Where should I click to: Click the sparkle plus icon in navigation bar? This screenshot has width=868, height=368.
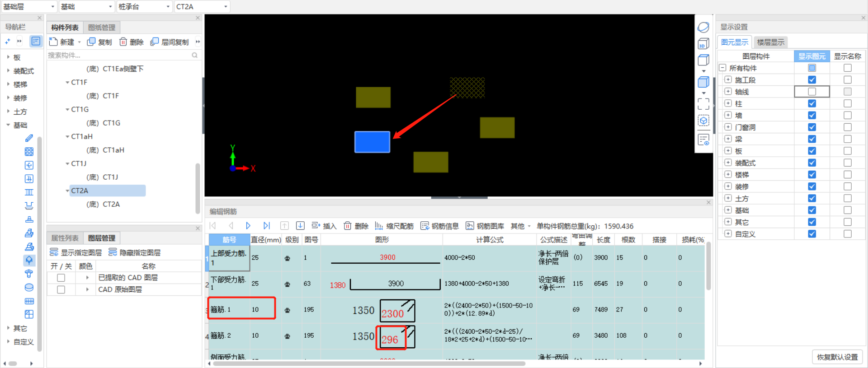(x=8, y=41)
